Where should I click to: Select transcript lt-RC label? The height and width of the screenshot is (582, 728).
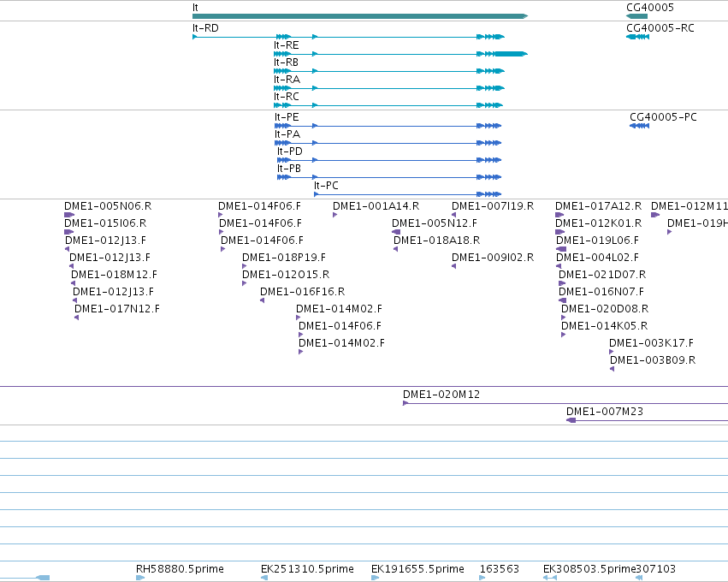tap(286, 97)
